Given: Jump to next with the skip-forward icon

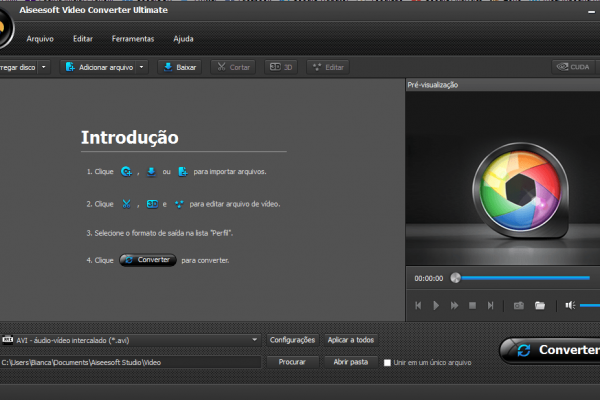Looking at the screenshot, I should pyautogui.click(x=490, y=305).
